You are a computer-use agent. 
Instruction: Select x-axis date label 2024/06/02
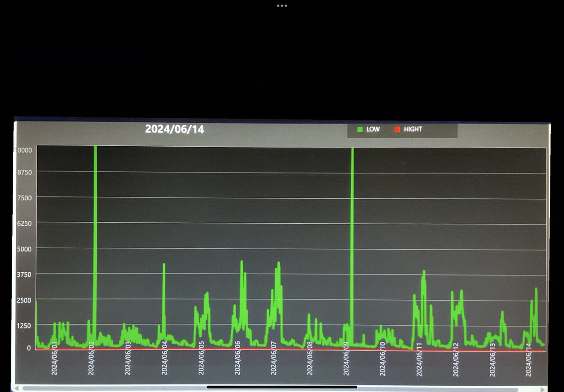pos(91,359)
